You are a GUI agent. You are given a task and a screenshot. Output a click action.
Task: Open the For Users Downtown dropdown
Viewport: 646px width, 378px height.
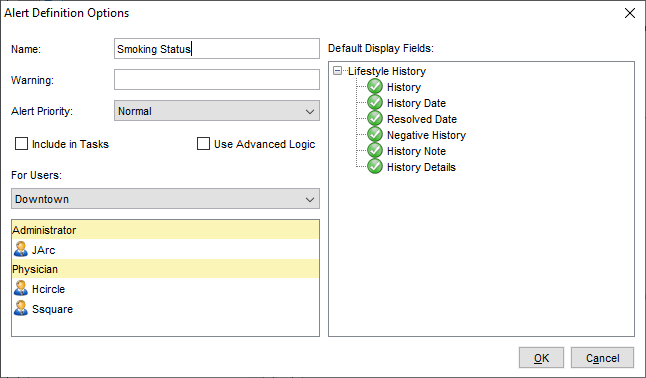(x=165, y=199)
